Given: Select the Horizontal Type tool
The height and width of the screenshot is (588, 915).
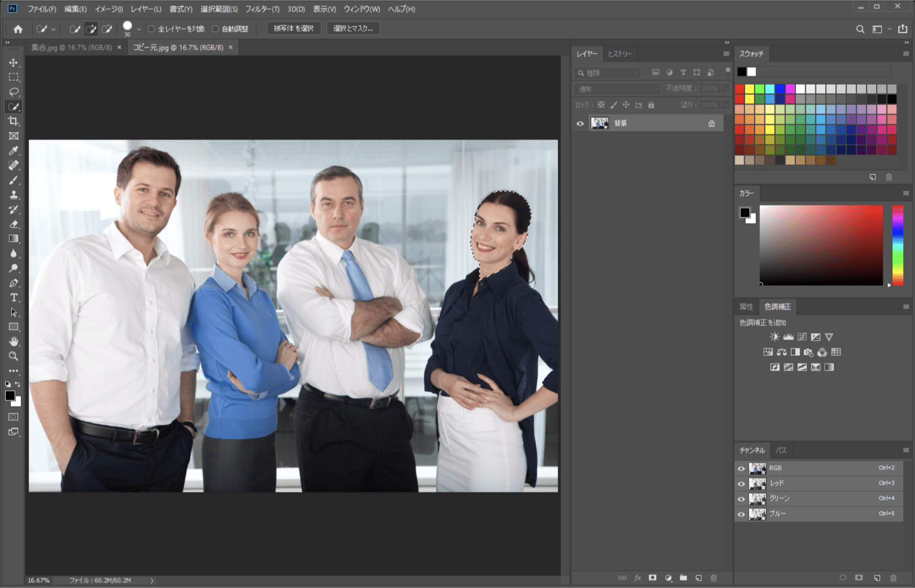Looking at the screenshot, I should click(14, 298).
